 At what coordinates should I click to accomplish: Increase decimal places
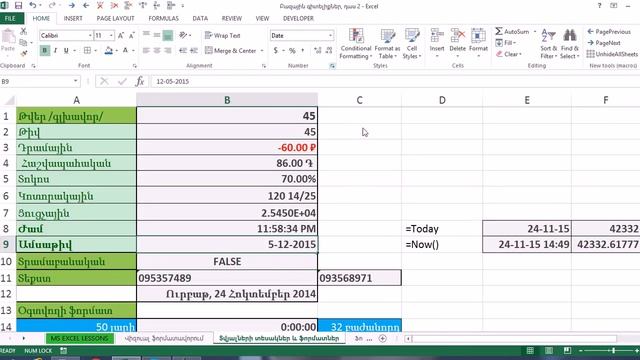pyautogui.click(x=318, y=51)
